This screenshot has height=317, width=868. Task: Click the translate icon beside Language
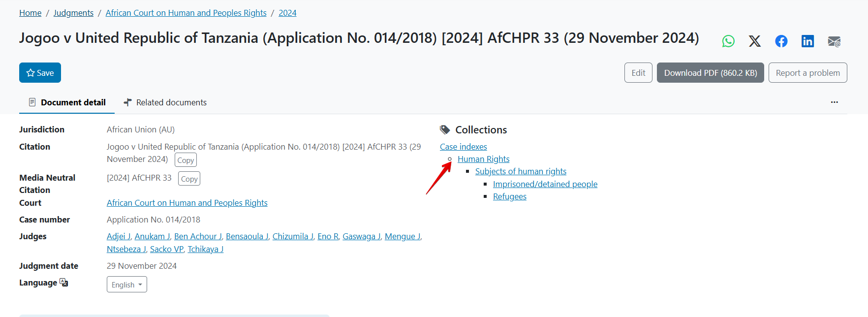pyautogui.click(x=64, y=283)
